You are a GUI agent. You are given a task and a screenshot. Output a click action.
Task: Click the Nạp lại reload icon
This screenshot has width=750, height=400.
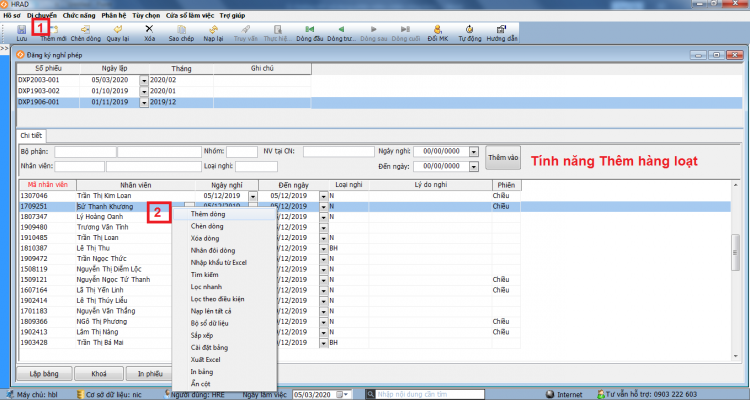click(213, 29)
